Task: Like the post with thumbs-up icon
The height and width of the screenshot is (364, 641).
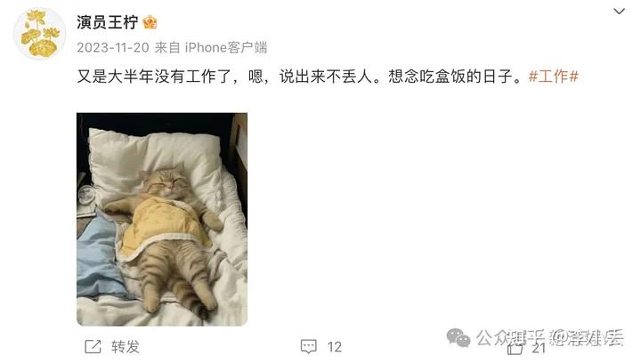Action: pyautogui.click(x=515, y=348)
